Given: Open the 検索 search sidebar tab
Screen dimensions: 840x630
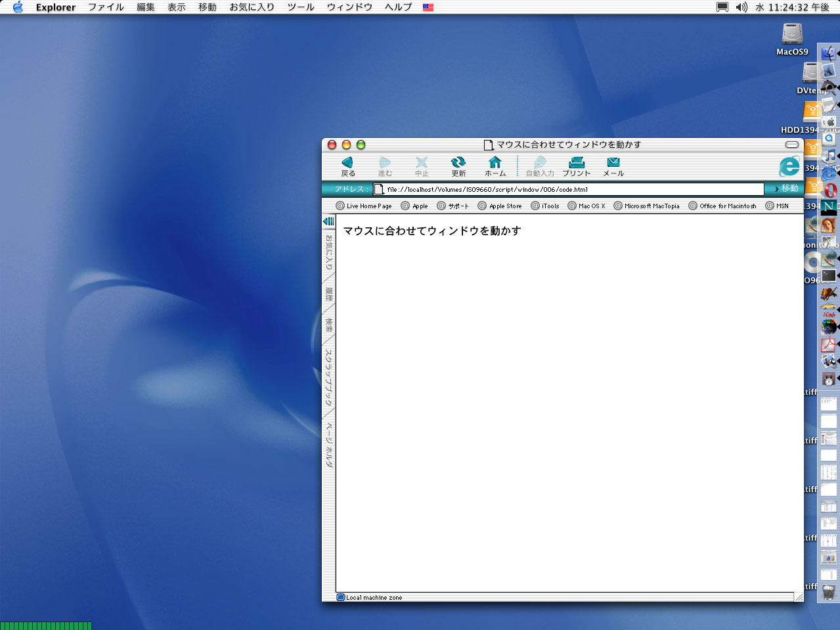Looking at the screenshot, I should [x=329, y=325].
